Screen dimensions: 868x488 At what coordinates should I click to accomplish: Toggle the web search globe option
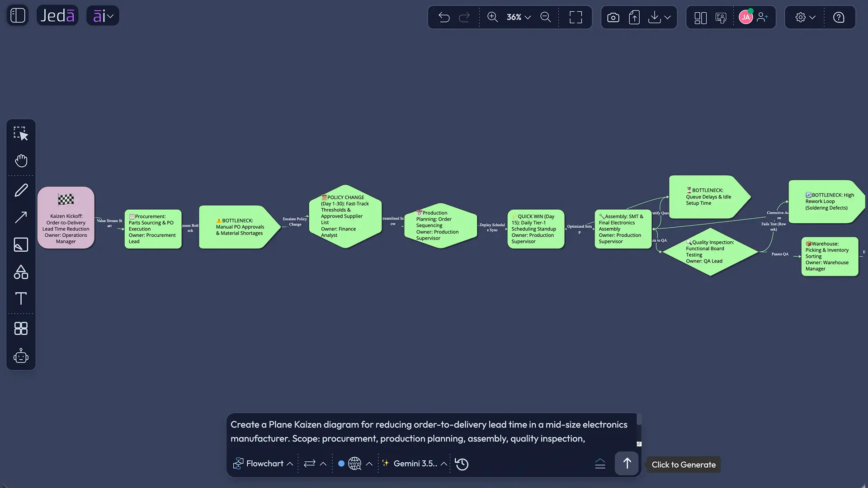tap(355, 464)
